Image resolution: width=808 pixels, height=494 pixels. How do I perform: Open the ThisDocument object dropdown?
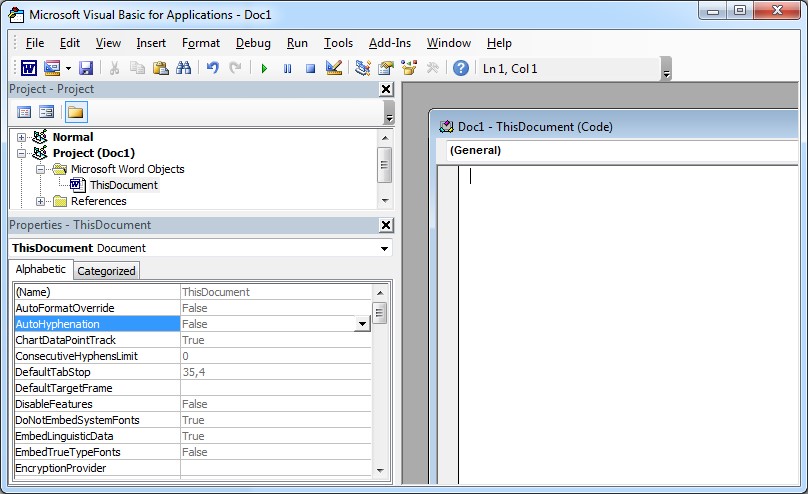pos(384,248)
